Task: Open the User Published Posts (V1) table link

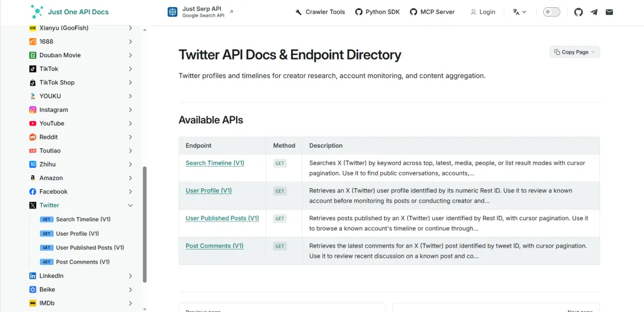Action: (222, 218)
